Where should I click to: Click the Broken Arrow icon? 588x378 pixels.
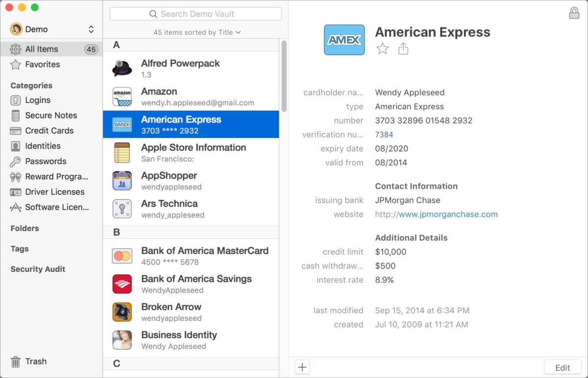point(122,312)
